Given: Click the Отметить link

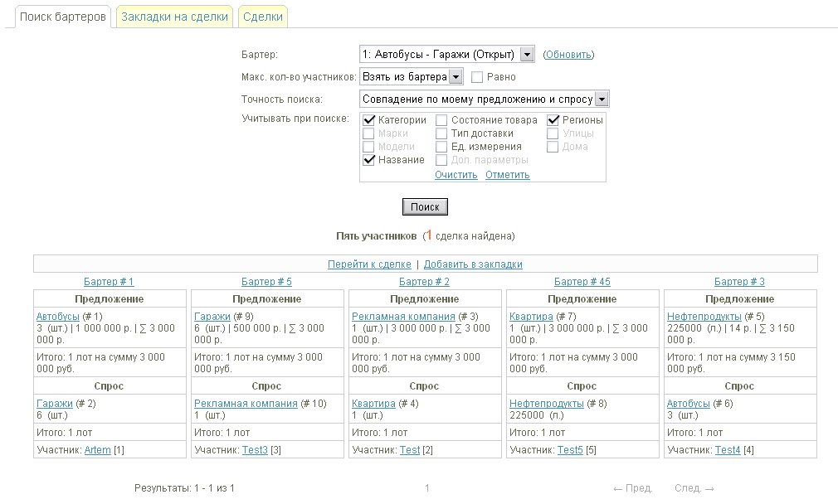Looking at the screenshot, I should pos(508,175).
